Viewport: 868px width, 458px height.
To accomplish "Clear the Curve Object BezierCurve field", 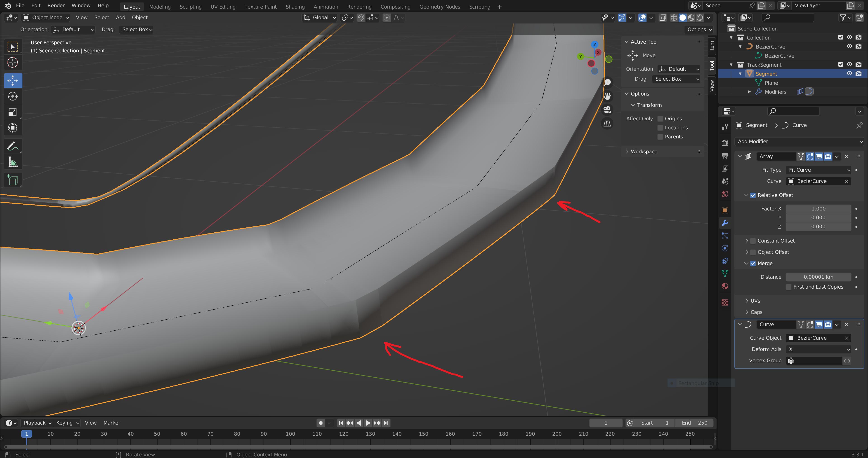I will 847,338.
